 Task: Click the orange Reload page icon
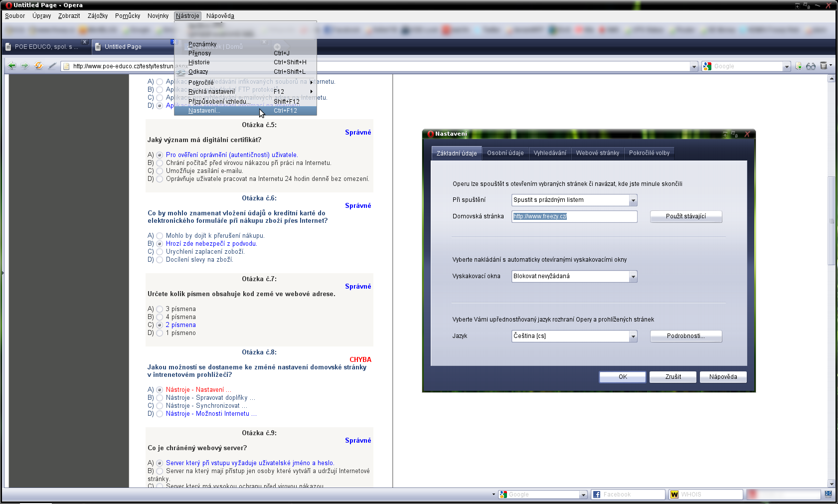click(38, 66)
